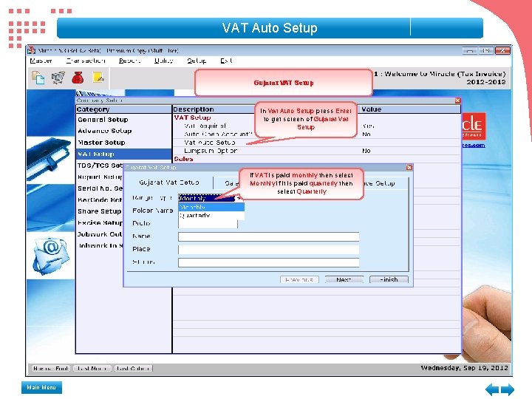
Task: Select Serial No. Setup category
Action: 100,188
